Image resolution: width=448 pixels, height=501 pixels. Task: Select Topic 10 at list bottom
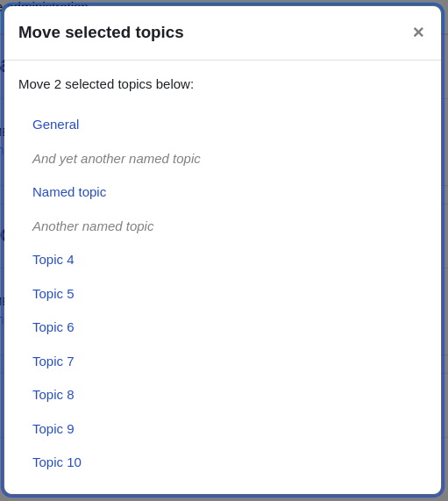[57, 462]
